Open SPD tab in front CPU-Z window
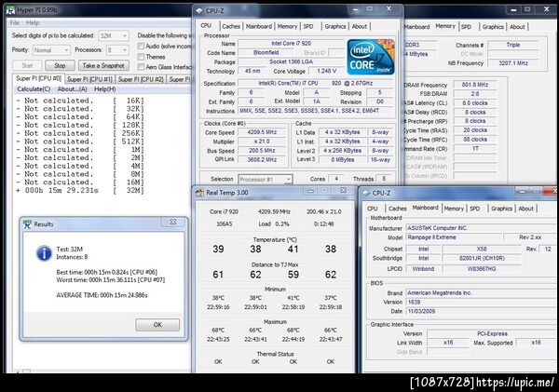 click(308, 26)
